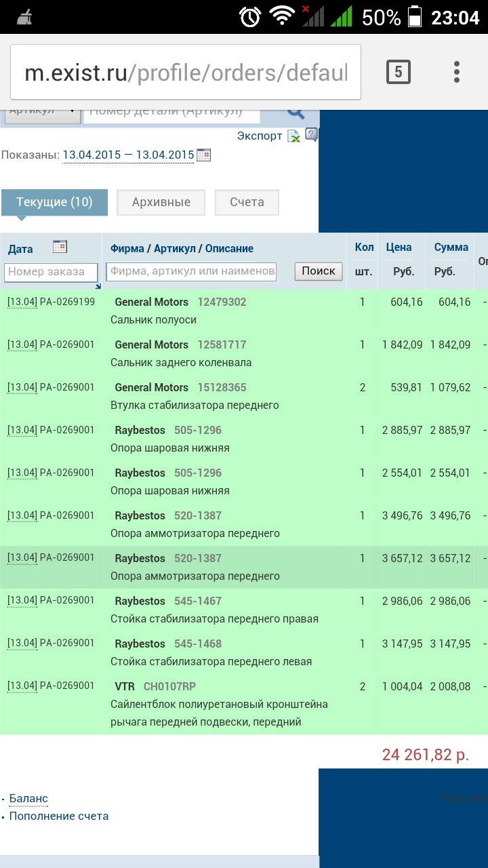Sort by Фирма header link
488x868 pixels.
click(x=127, y=249)
